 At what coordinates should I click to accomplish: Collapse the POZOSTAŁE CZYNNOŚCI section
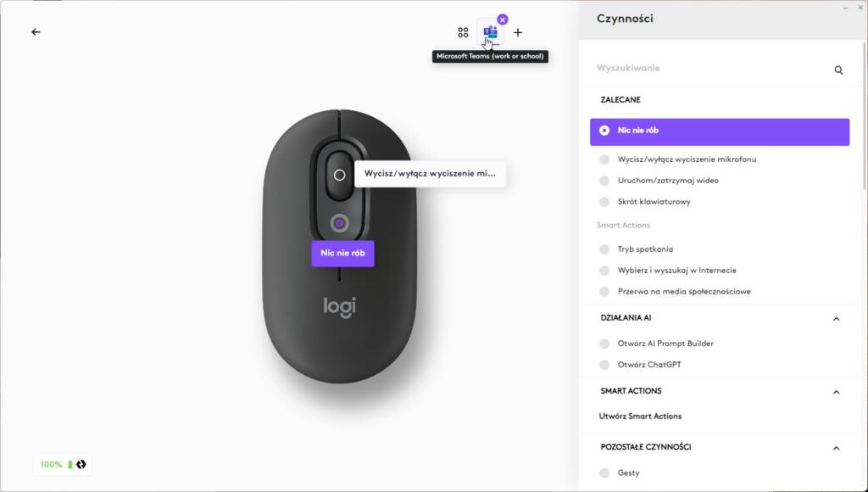point(836,448)
